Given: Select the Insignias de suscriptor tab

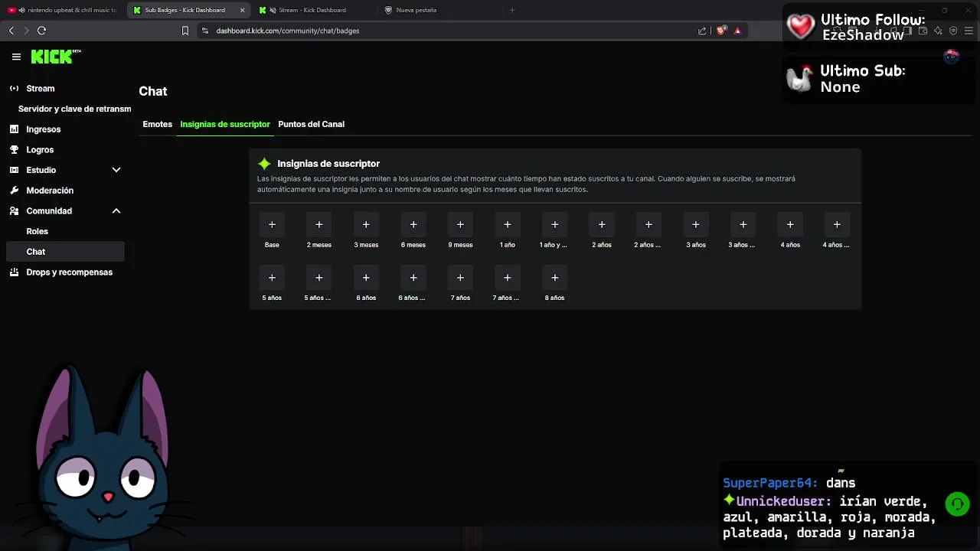Looking at the screenshot, I should (x=225, y=124).
